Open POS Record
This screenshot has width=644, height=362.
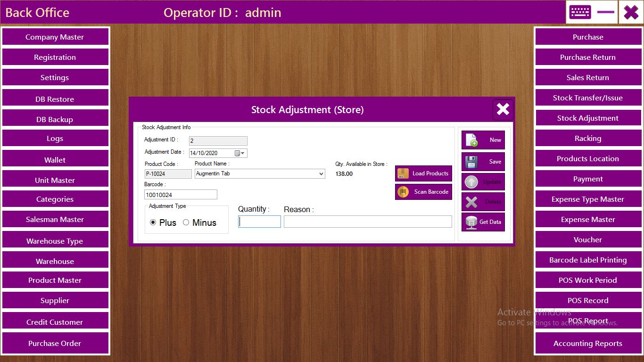click(588, 300)
